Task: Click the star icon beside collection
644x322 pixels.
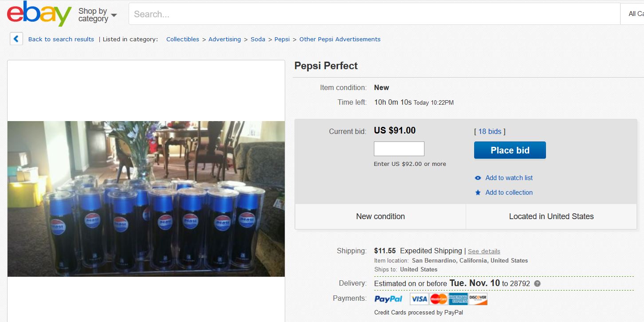Action: click(x=478, y=192)
